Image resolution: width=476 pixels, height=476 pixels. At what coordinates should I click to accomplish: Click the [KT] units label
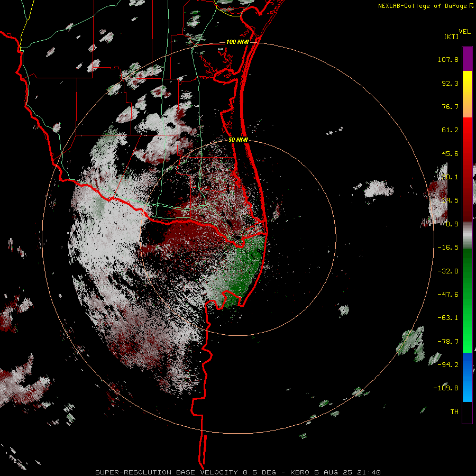click(452, 36)
